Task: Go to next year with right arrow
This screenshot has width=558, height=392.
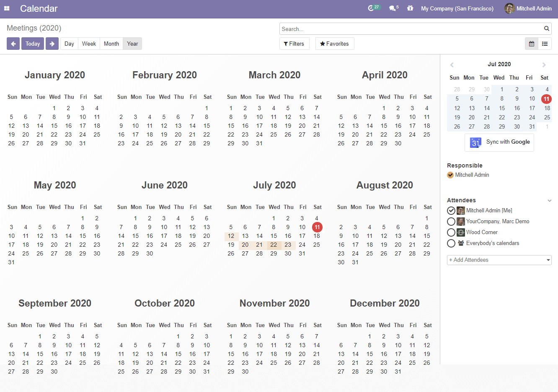Action: tap(52, 44)
